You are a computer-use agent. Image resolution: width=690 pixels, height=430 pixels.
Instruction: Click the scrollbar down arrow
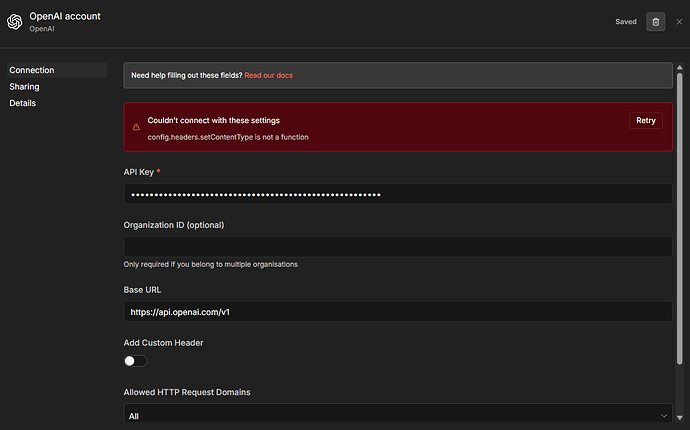pyautogui.click(x=679, y=417)
